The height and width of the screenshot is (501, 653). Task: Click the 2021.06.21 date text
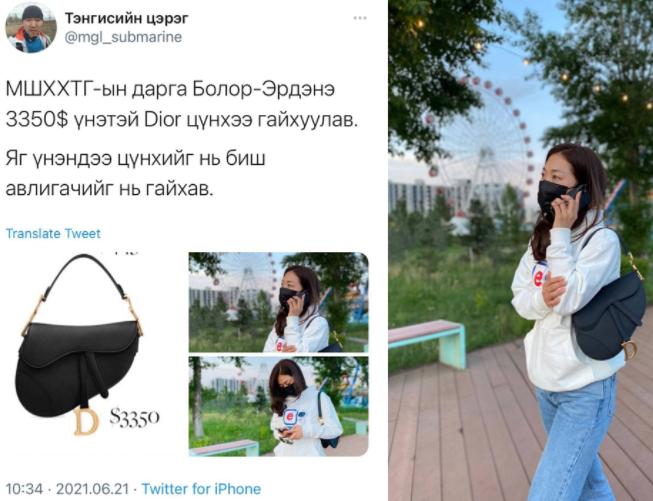92,489
